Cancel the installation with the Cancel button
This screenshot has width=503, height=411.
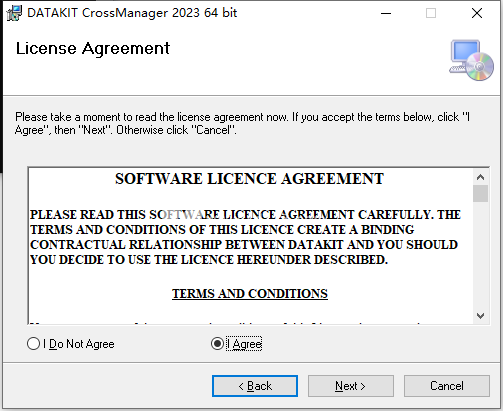(447, 386)
